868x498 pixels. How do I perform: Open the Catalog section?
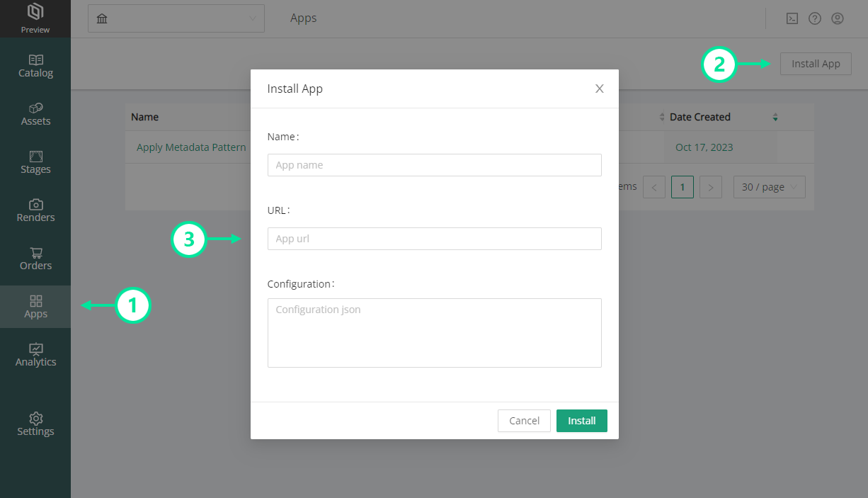(x=35, y=66)
